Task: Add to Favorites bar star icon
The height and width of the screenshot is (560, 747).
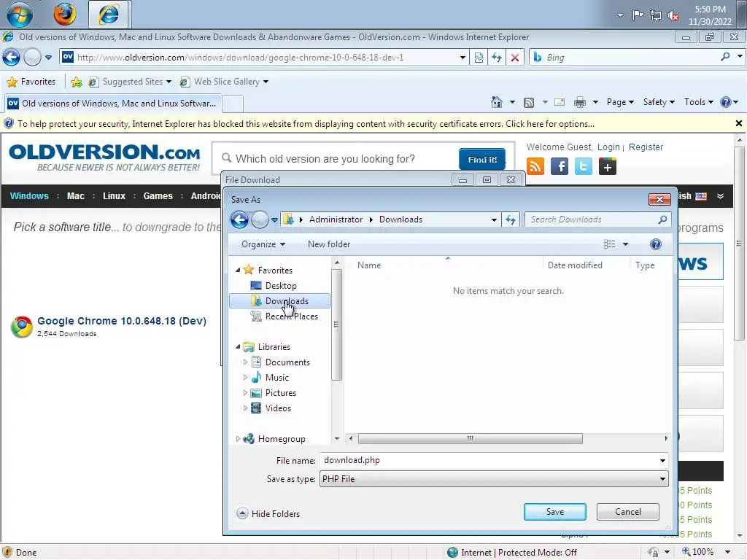Action: click(x=76, y=82)
